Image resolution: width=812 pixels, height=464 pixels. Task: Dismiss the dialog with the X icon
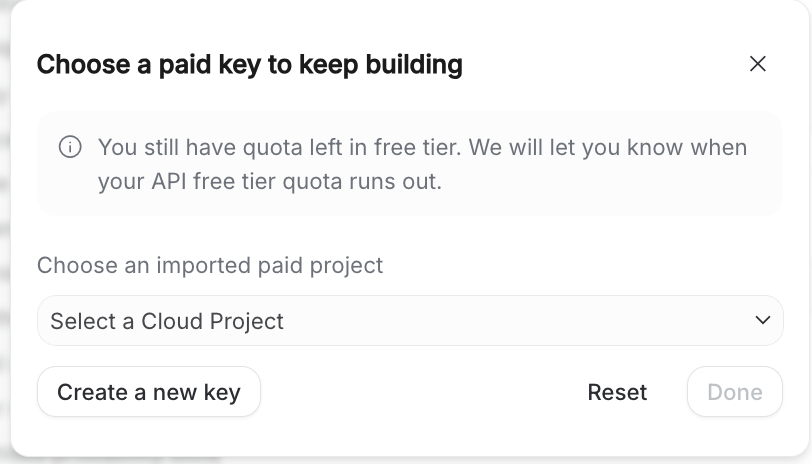pyautogui.click(x=757, y=64)
